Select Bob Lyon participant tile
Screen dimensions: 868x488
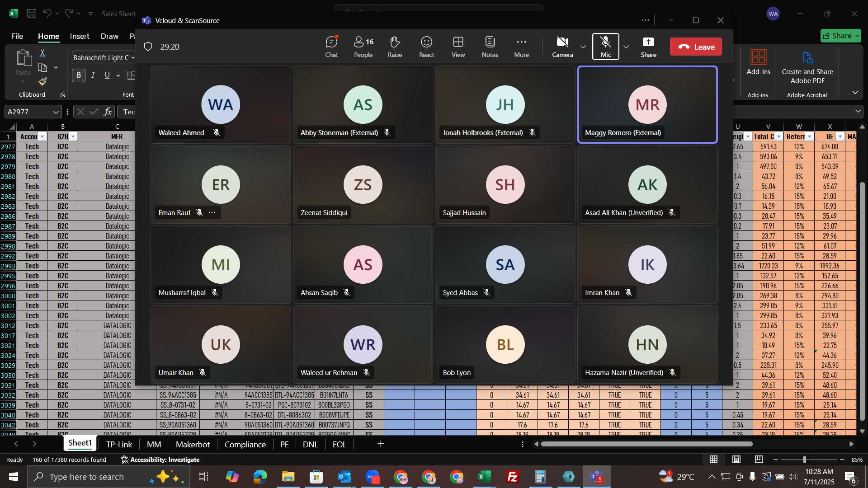pos(505,344)
